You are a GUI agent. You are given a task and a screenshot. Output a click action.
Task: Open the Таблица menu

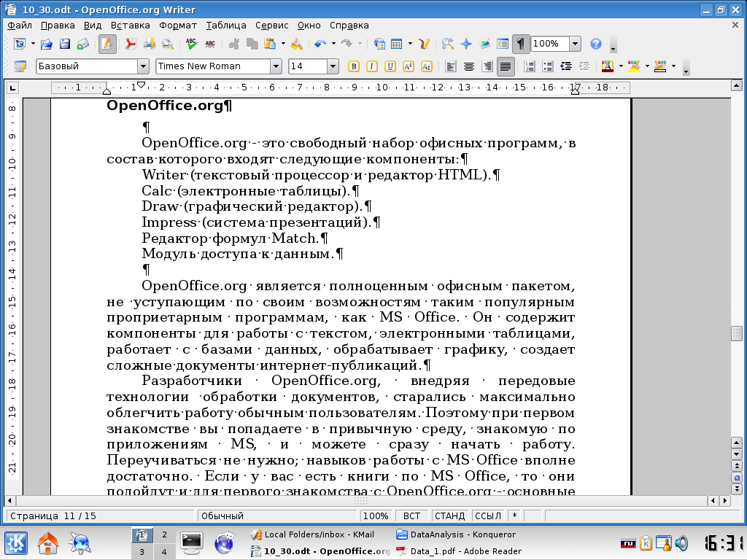[226, 26]
